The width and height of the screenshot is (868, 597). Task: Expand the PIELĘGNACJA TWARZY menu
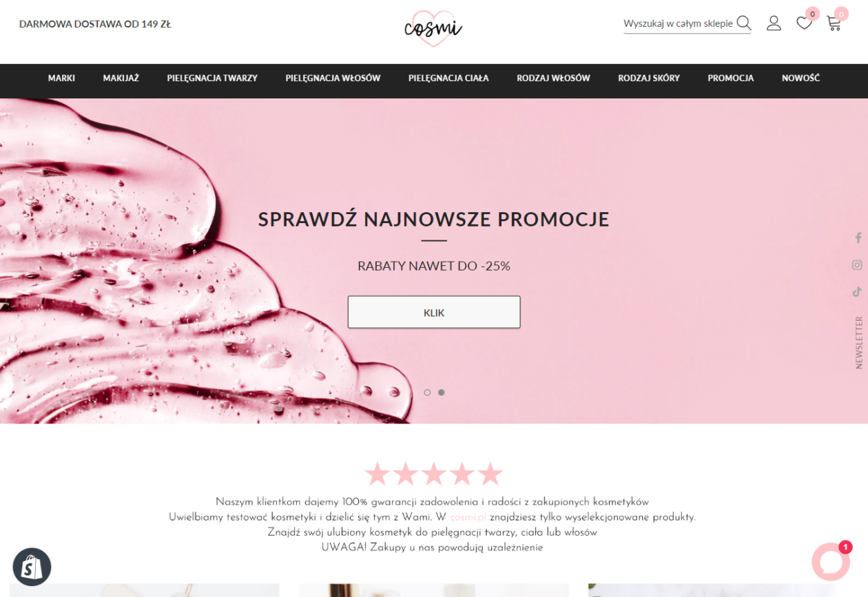212,78
